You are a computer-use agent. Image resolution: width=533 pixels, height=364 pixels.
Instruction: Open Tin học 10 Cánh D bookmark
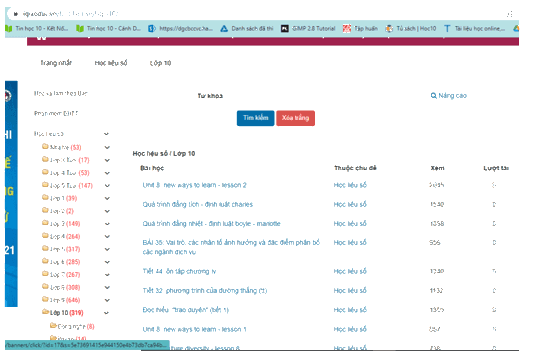[x=108, y=29]
